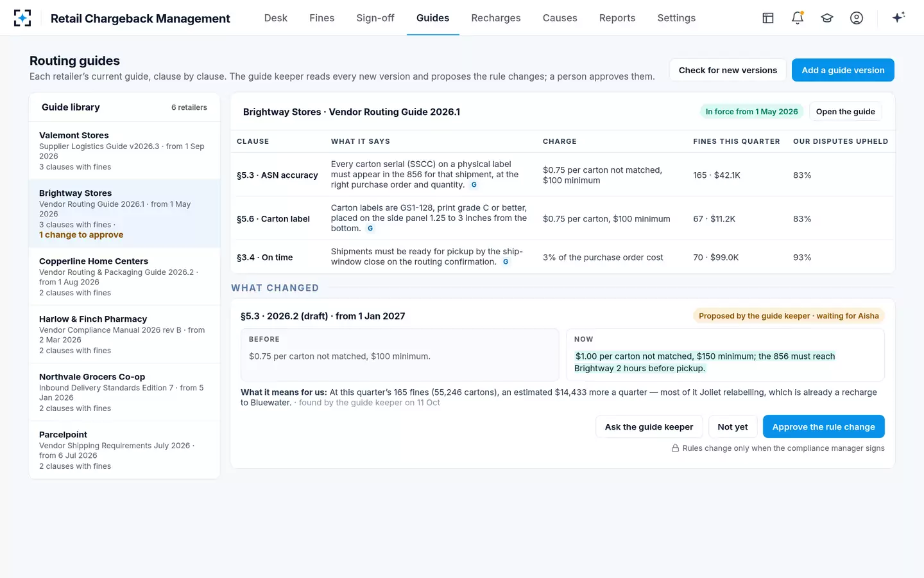Click '1 change to approve' text
The image size is (924, 578).
81,235
